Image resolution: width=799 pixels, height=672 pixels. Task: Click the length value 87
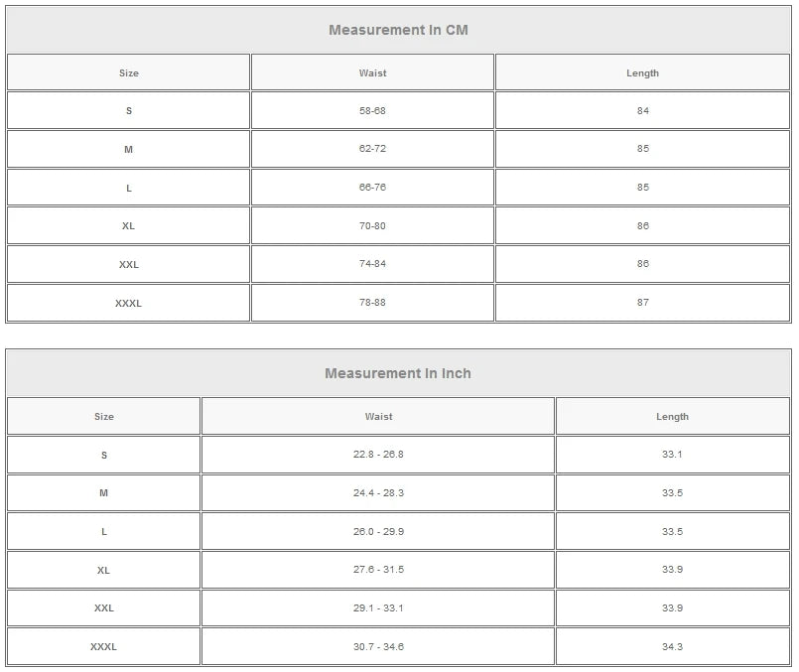pyautogui.click(x=642, y=303)
